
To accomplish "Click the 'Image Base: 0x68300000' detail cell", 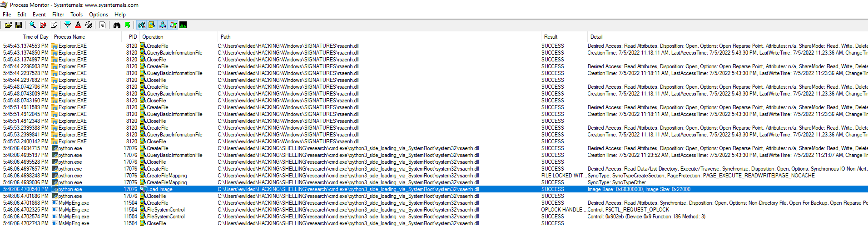I will point(639,189).
